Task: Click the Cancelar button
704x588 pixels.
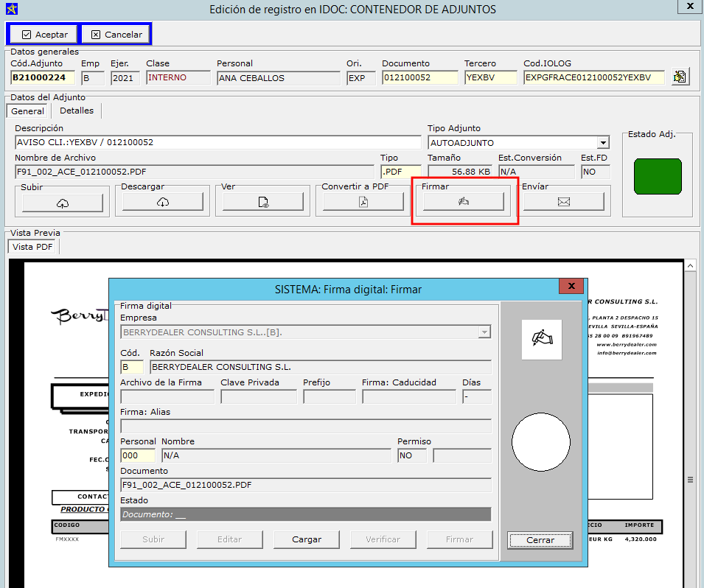Action: 116,35
